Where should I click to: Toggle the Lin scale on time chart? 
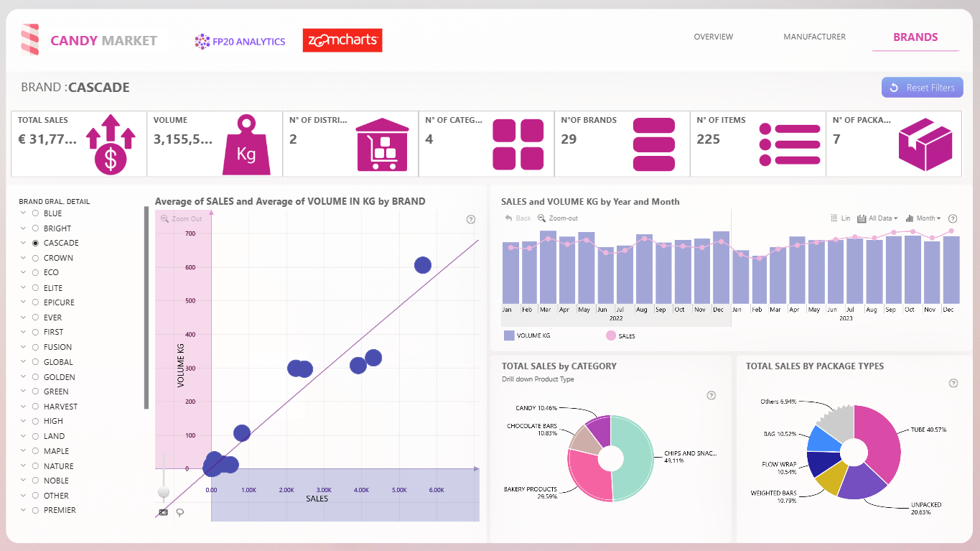pos(840,218)
